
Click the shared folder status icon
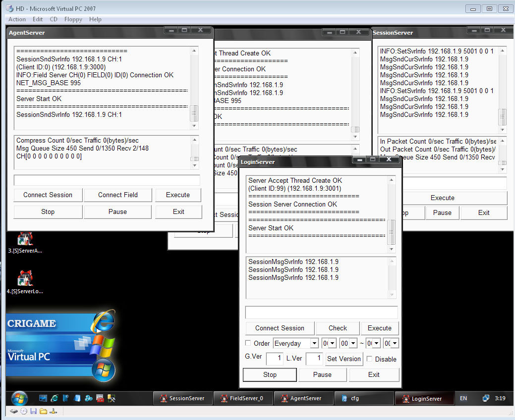[43, 411]
